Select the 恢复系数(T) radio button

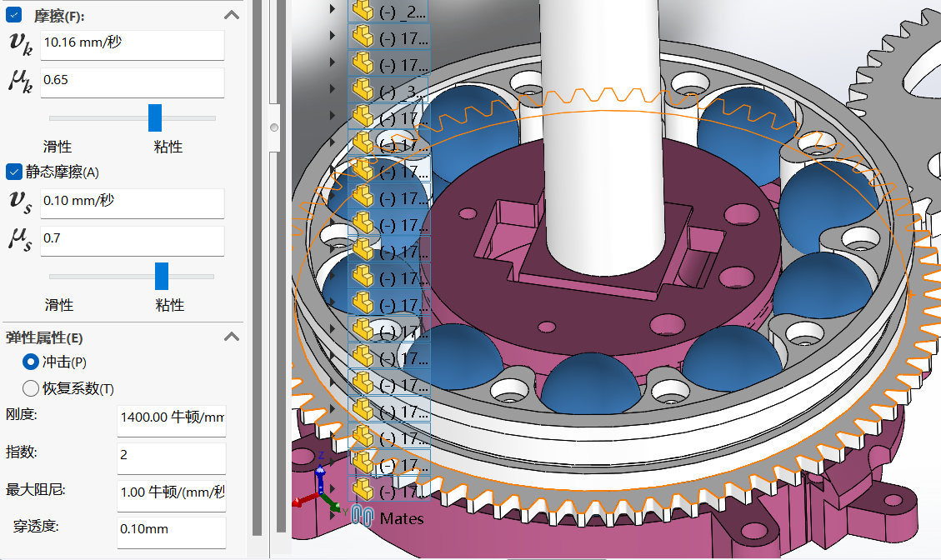click(x=31, y=388)
